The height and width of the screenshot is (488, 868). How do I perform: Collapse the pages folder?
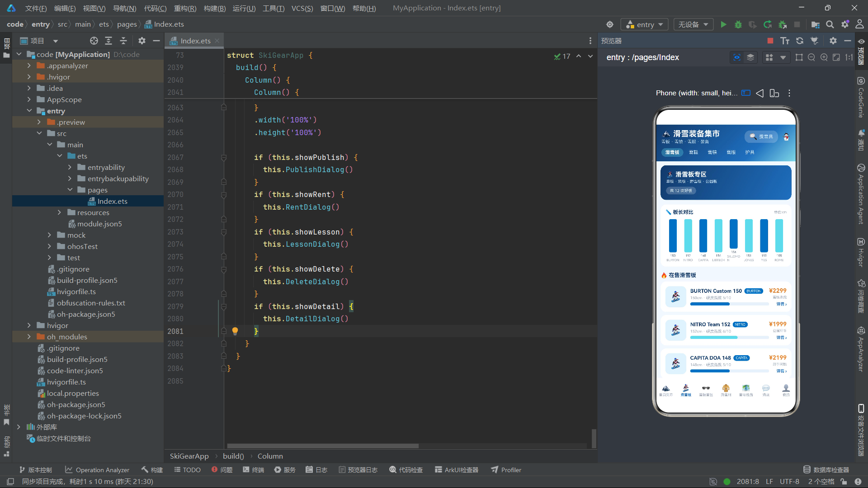pos(70,190)
